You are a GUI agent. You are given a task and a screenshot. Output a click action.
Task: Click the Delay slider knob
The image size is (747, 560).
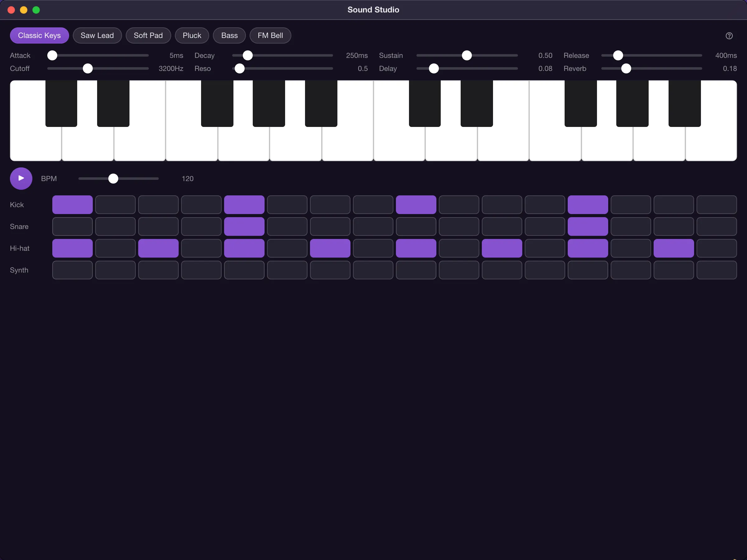pos(434,68)
